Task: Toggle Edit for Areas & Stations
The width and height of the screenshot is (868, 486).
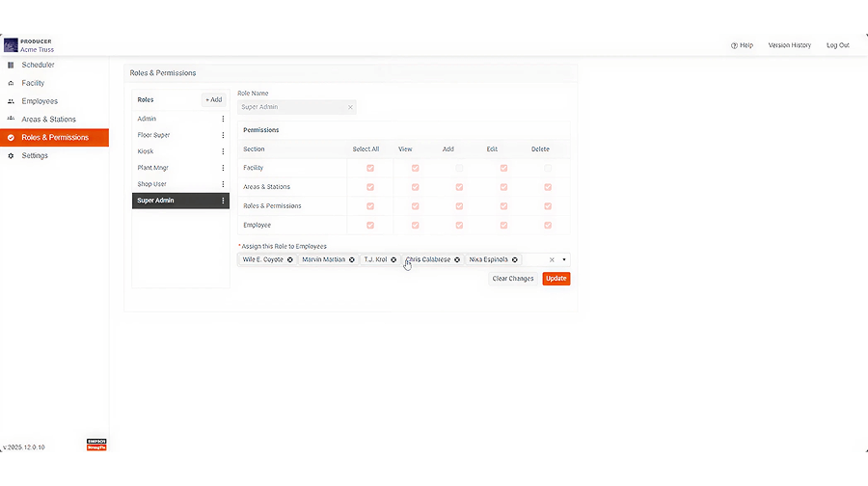Action: click(x=503, y=187)
